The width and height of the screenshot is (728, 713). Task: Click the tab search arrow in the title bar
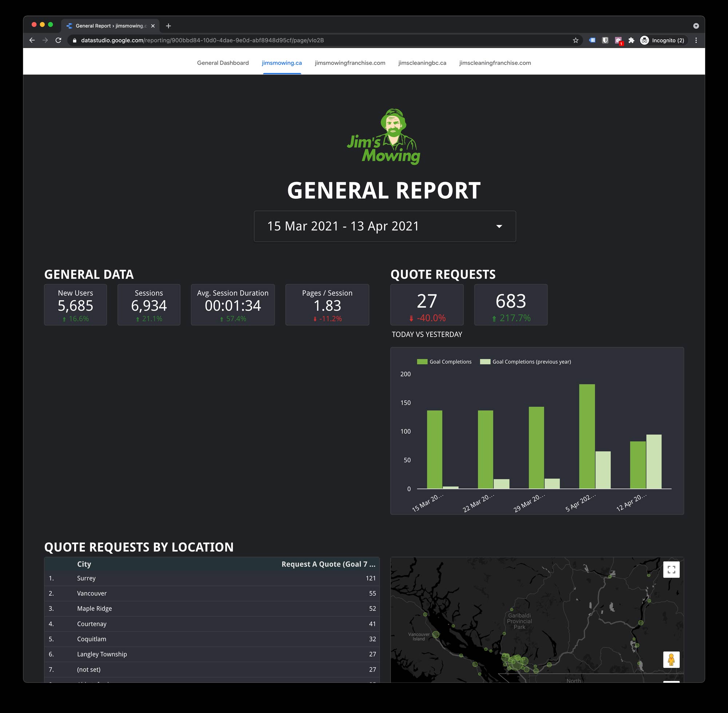pos(696,26)
